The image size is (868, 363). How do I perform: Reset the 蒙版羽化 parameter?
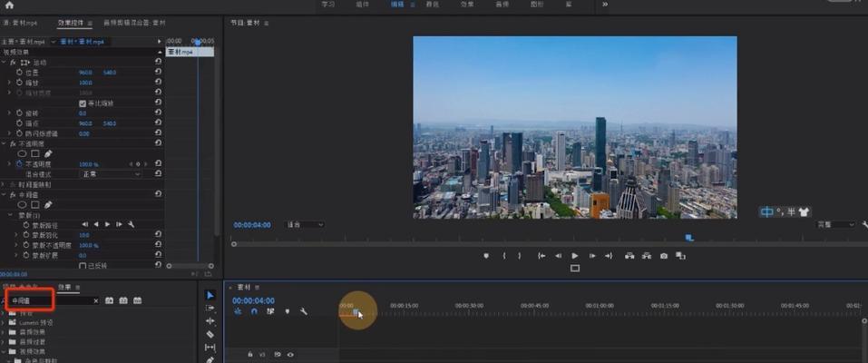point(159,235)
